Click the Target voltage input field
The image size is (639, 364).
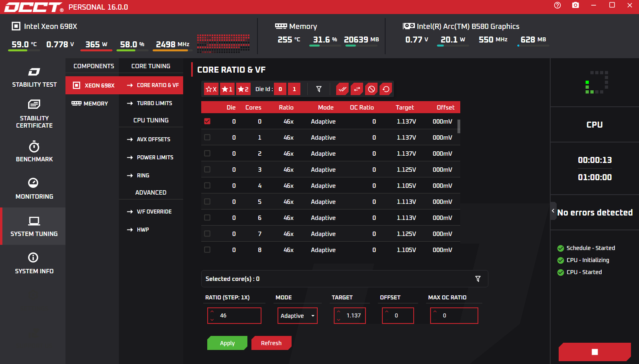coord(353,316)
